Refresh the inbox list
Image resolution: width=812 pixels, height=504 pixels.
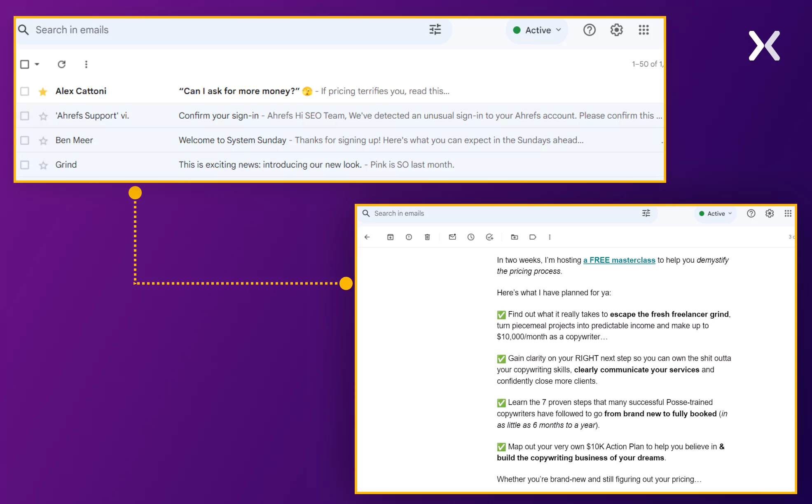tap(61, 64)
